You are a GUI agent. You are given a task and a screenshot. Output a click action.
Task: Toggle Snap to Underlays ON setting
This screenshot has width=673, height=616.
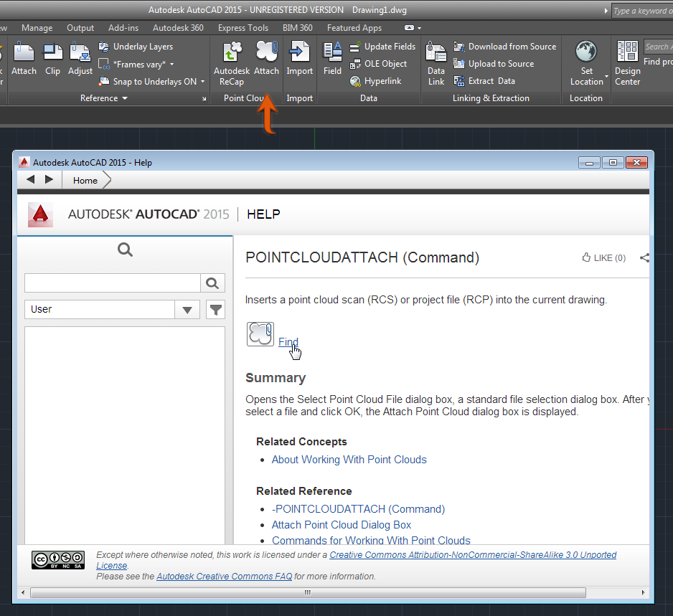pos(154,82)
